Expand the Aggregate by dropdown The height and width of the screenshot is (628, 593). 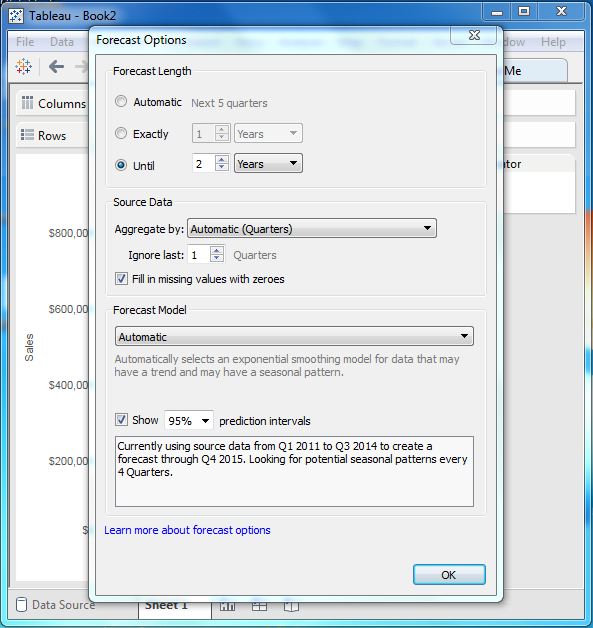coord(312,228)
